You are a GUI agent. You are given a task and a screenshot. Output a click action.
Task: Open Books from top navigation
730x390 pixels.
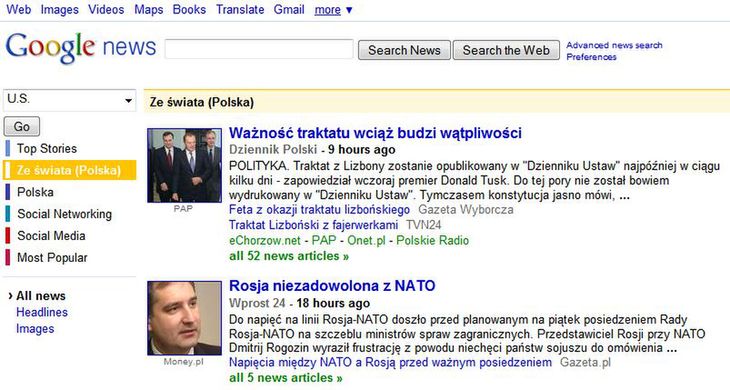pos(189,9)
